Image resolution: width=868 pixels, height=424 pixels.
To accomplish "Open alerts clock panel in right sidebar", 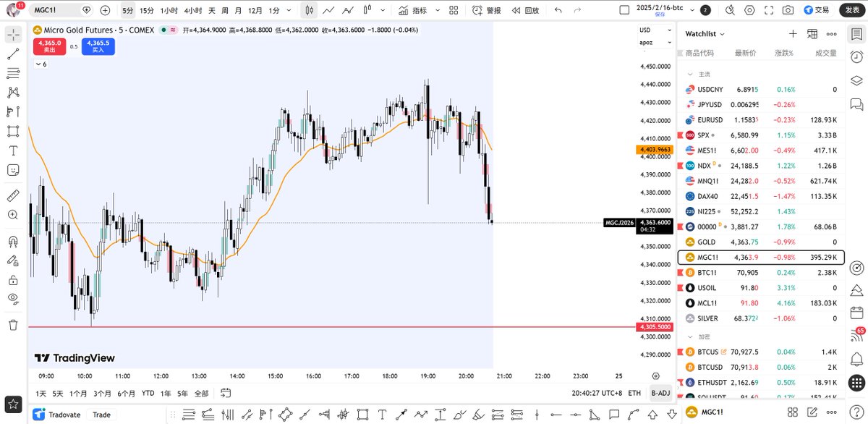I will click(x=856, y=56).
